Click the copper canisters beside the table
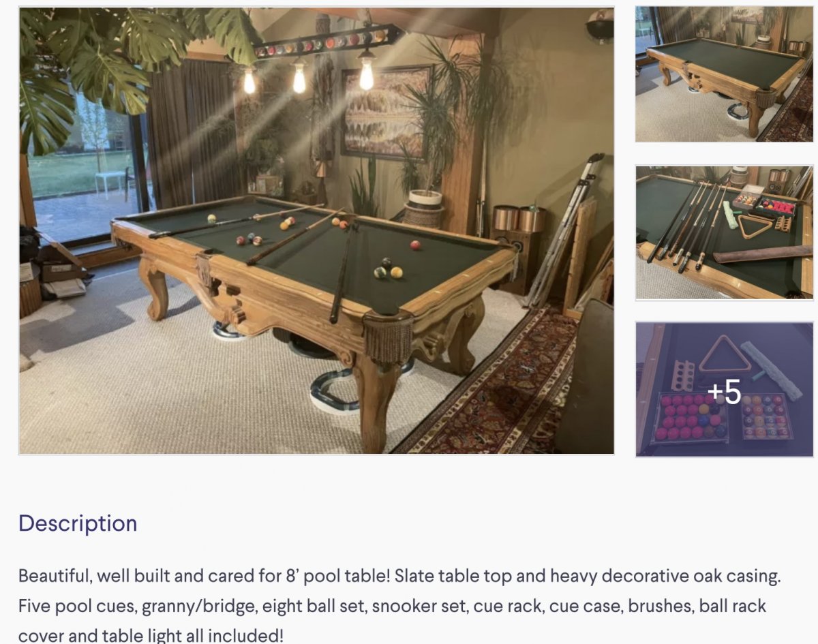818x644 pixels. click(x=519, y=219)
